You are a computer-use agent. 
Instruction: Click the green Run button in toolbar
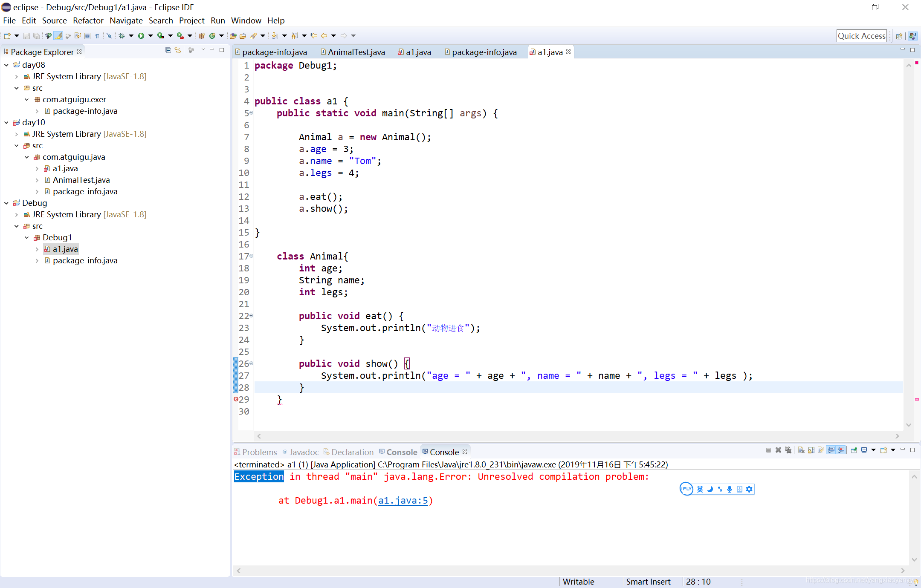point(141,36)
